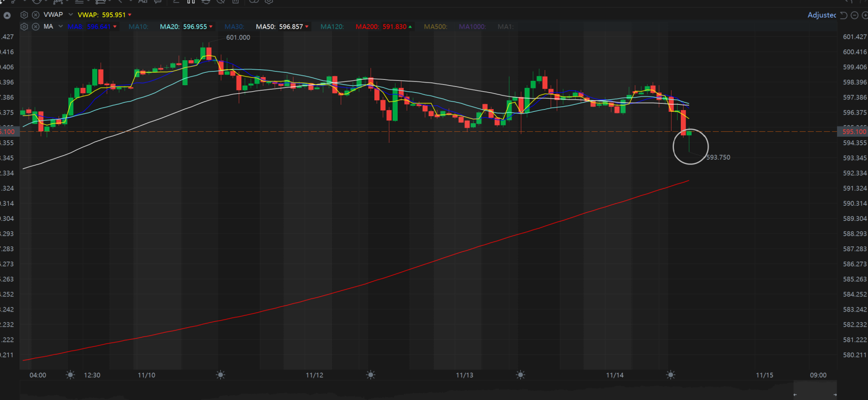Click the 601.427 price axis label
This screenshot has height=400, width=868.
tap(855, 37)
